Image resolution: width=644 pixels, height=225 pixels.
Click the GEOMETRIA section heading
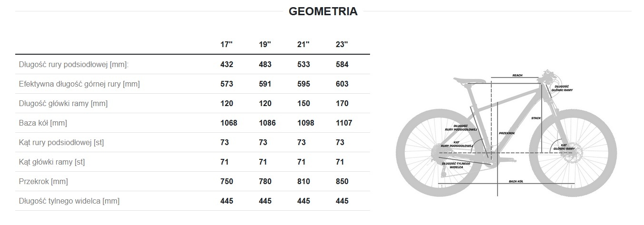[x=323, y=11]
